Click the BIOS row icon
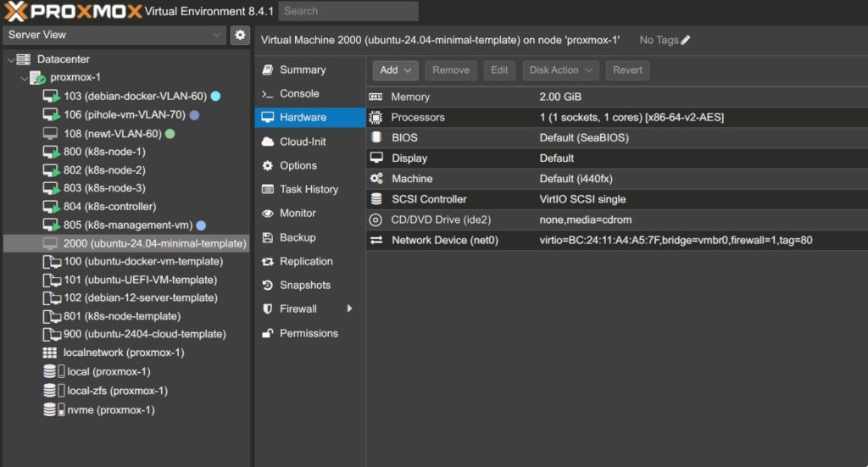 (376, 137)
